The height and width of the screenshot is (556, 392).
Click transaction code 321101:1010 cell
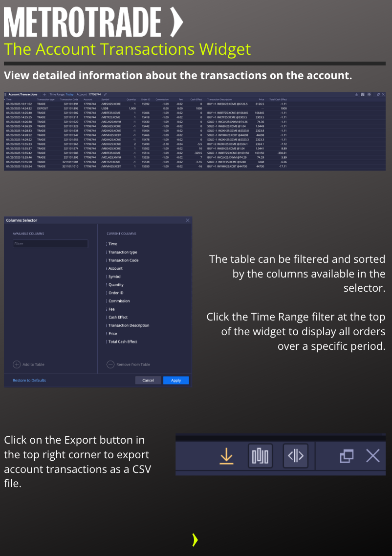pyautogui.click(x=70, y=166)
